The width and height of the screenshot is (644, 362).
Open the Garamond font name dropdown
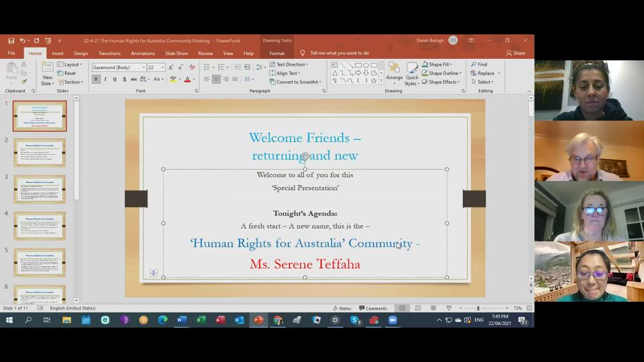(144, 68)
